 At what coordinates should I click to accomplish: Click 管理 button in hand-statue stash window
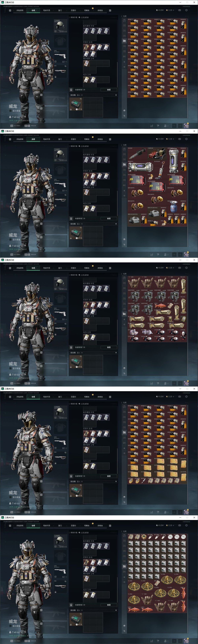click(109, 347)
